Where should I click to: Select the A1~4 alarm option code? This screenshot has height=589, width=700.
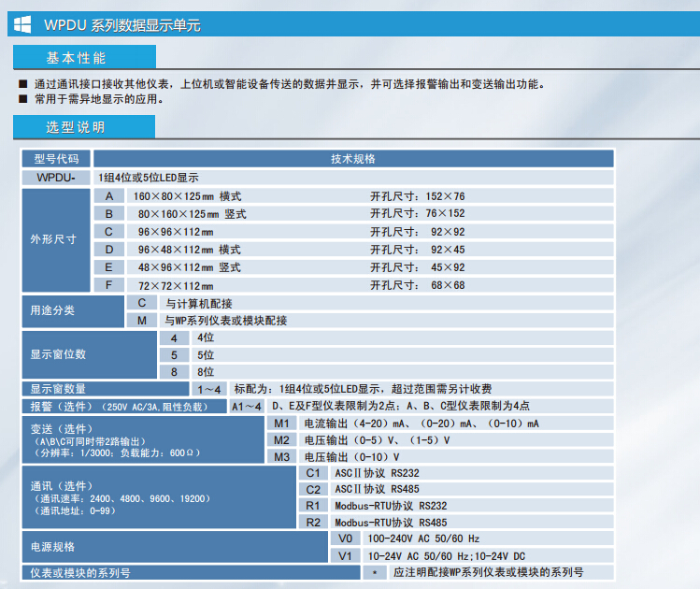click(247, 406)
